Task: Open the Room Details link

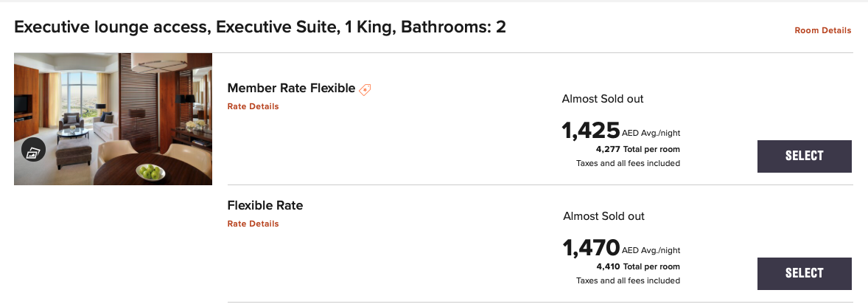Action: (822, 30)
